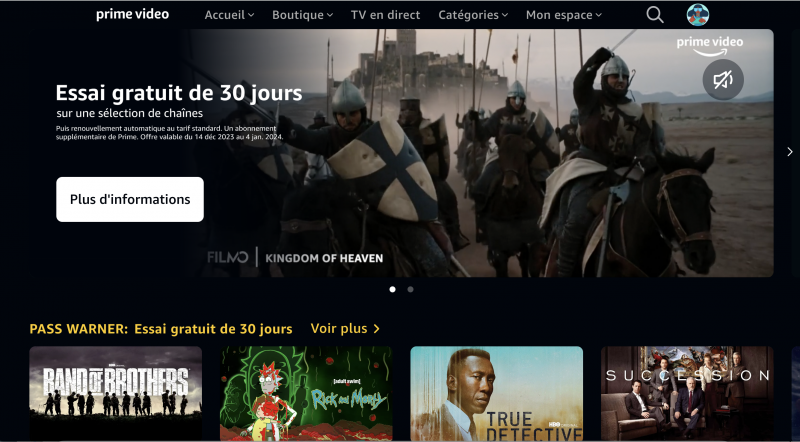Open the Mon espace menu
The height and width of the screenshot is (442, 800).
564,15
